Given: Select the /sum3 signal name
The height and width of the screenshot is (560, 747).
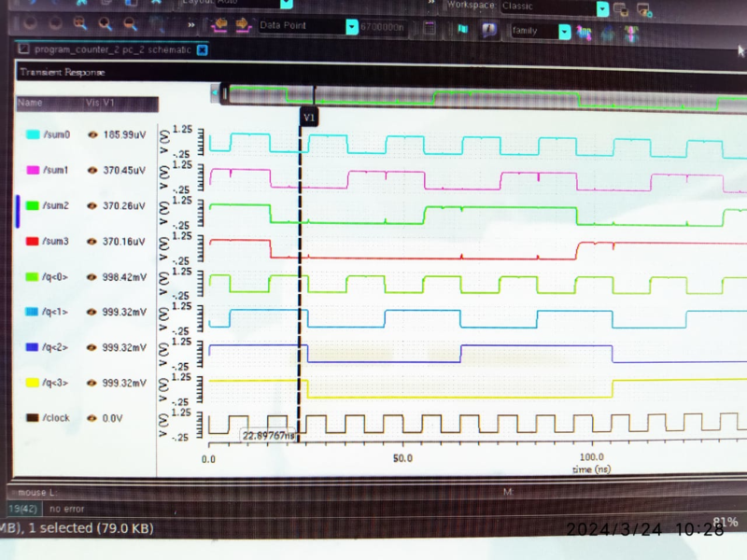Looking at the screenshot, I should pyautogui.click(x=56, y=242).
